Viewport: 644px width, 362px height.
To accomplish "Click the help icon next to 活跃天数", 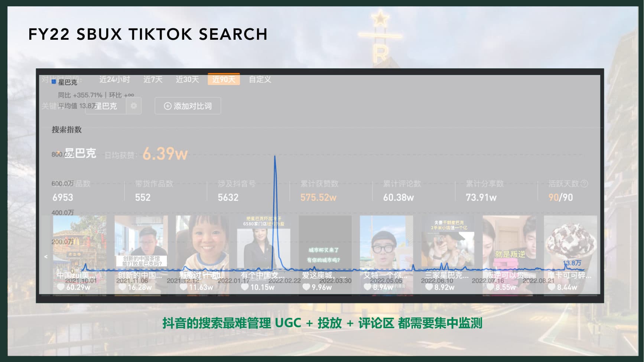I will (x=584, y=184).
